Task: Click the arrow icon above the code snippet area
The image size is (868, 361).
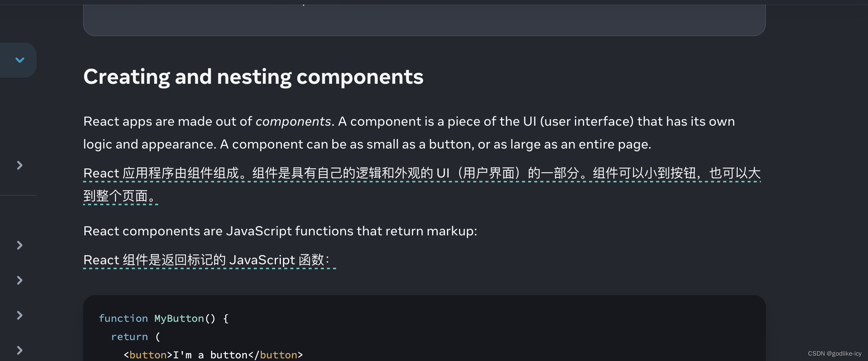Action: click(19, 315)
